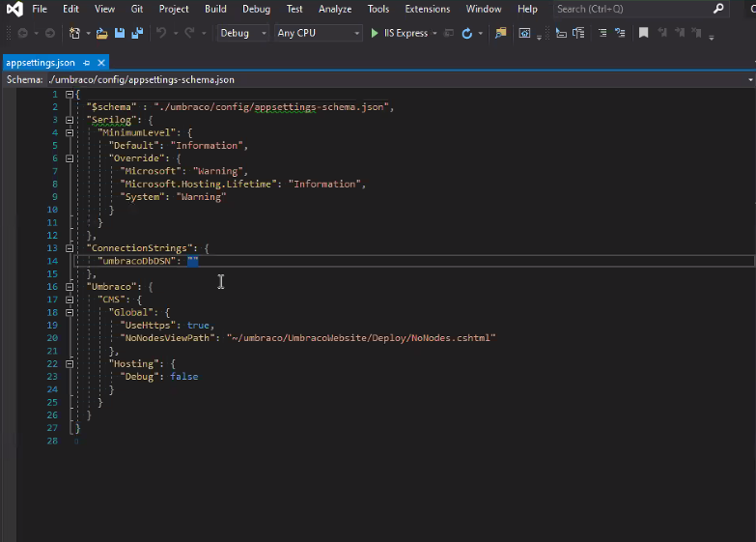
Task: Click the Save All icon
Action: coord(137,33)
